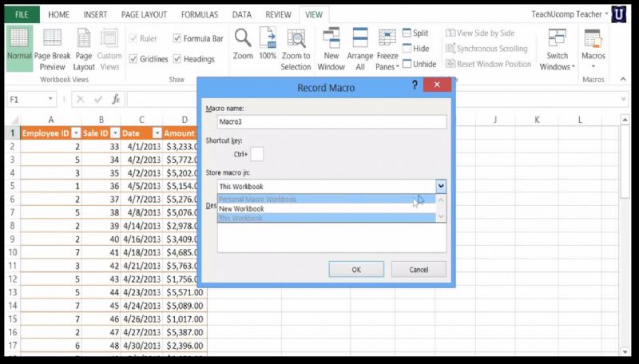
Task: Click View Side by Side
Action: [480, 33]
